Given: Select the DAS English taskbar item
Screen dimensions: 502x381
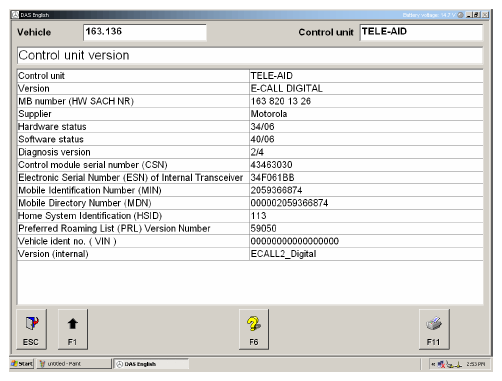Looking at the screenshot, I should coord(151,364).
